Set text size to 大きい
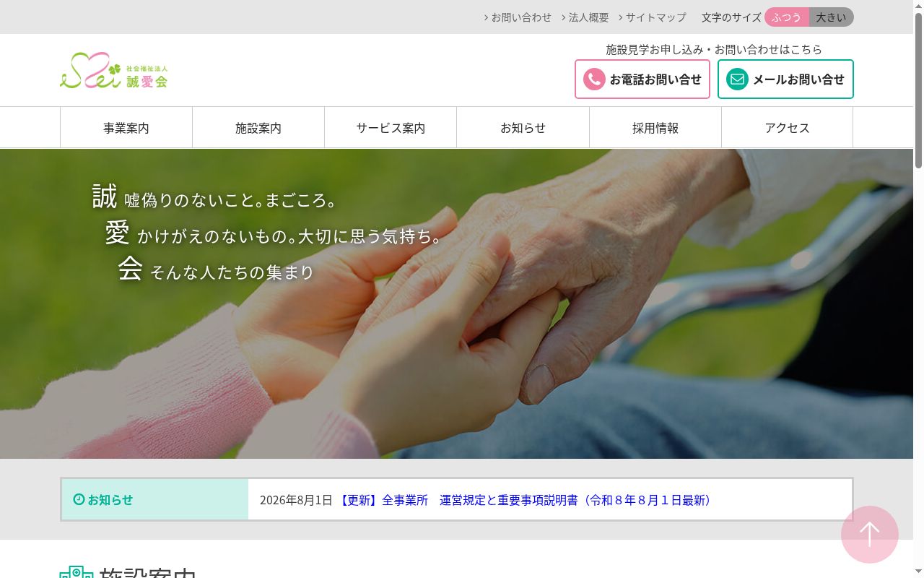Screen dimensions: 924x578 pos(831,17)
